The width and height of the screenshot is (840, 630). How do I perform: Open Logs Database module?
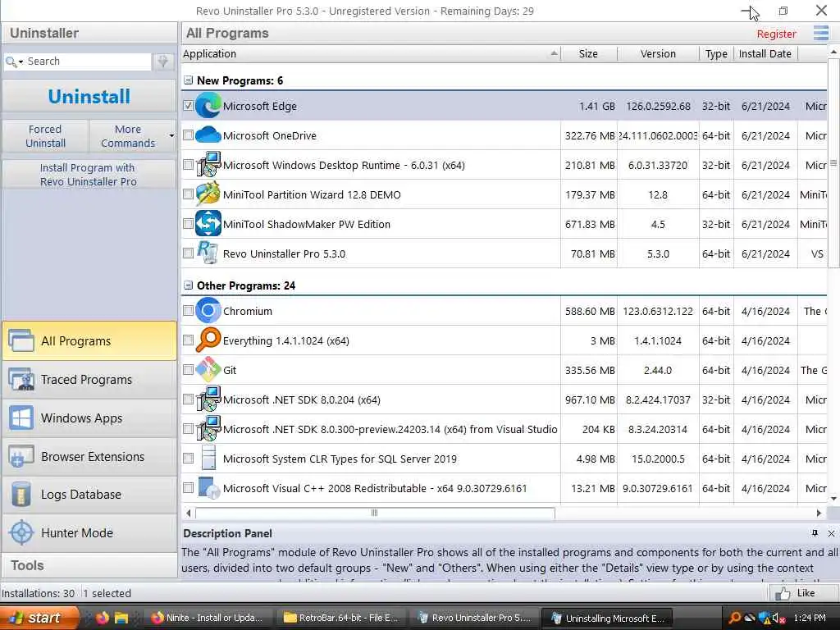pyautogui.click(x=89, y=495)
